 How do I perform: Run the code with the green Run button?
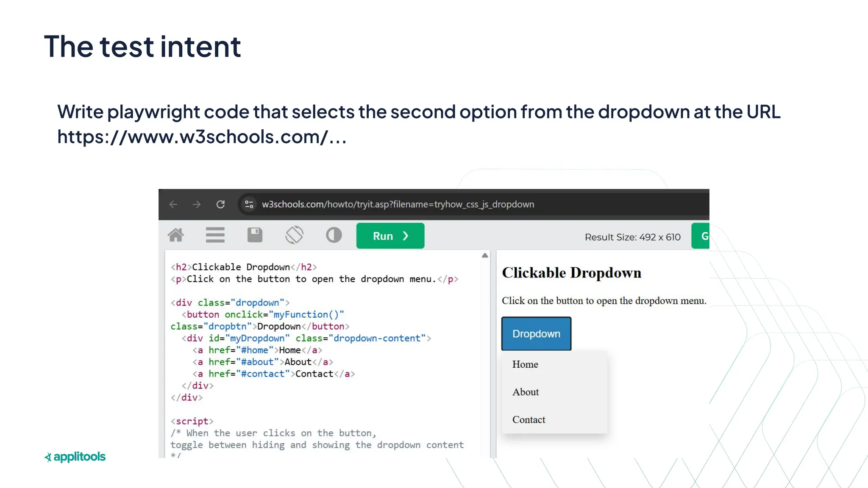pos(390,236)
